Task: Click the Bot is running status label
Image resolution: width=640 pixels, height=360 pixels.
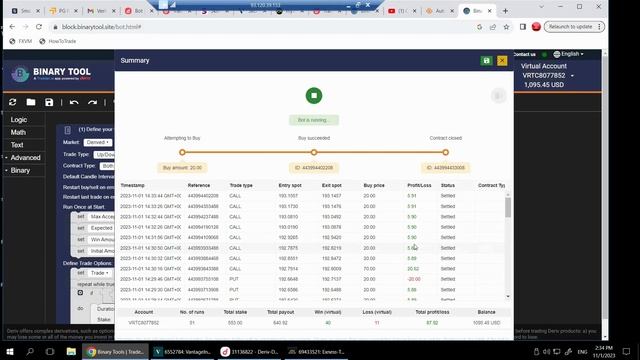Action: pyautogui.click(x=314, y=120)
